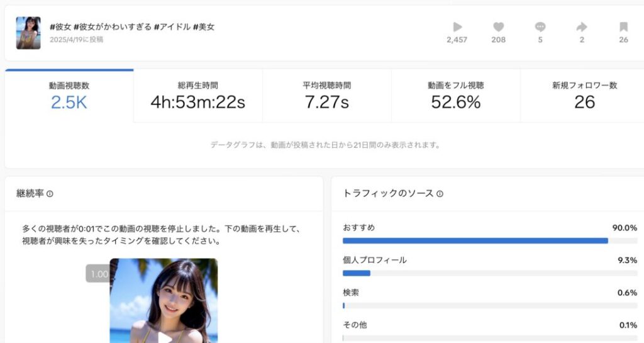
Task: Click the その他 traffic source row
Action: [x=489, y=325]
